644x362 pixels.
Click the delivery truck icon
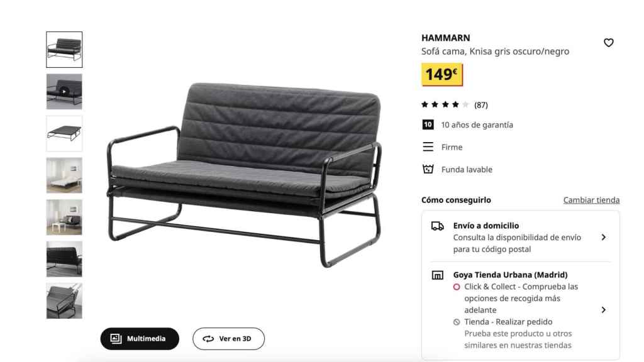438,226
